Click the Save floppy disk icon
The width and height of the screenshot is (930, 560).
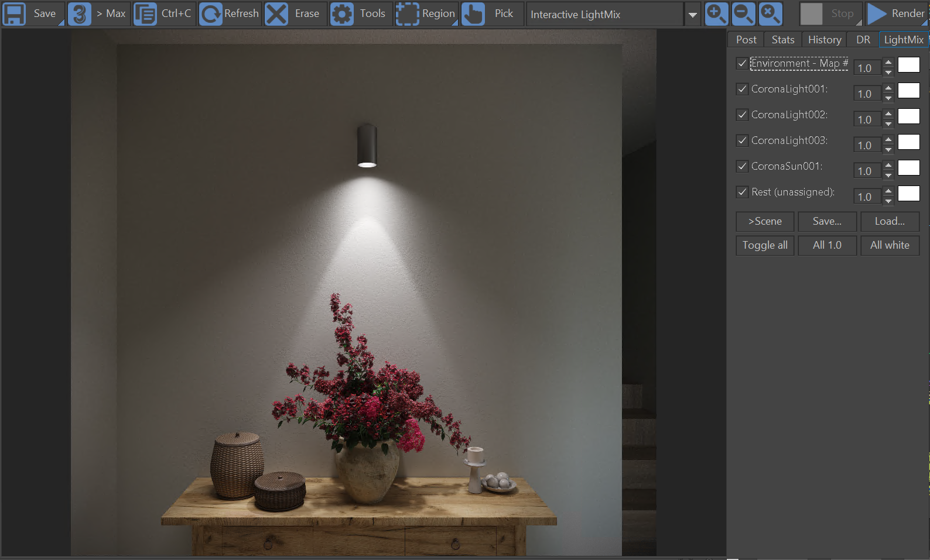14,14
